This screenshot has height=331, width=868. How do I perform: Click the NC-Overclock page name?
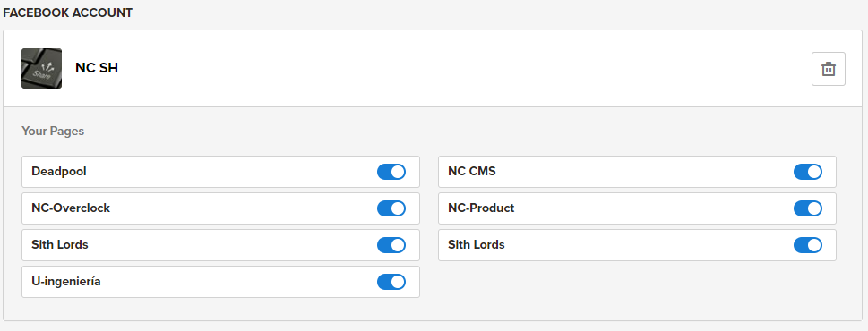(71, 208)
